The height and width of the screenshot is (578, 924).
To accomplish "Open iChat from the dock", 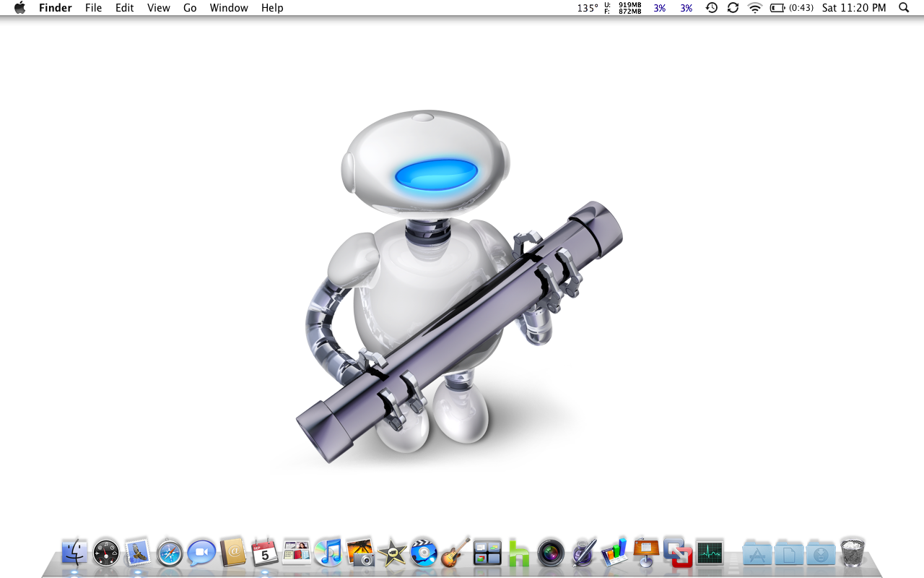I will click(x=201, y=553).
